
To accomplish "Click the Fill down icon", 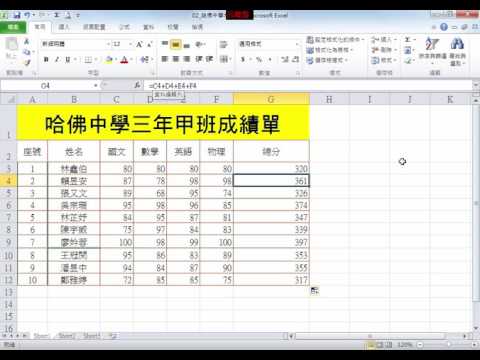I will [408, 50].
